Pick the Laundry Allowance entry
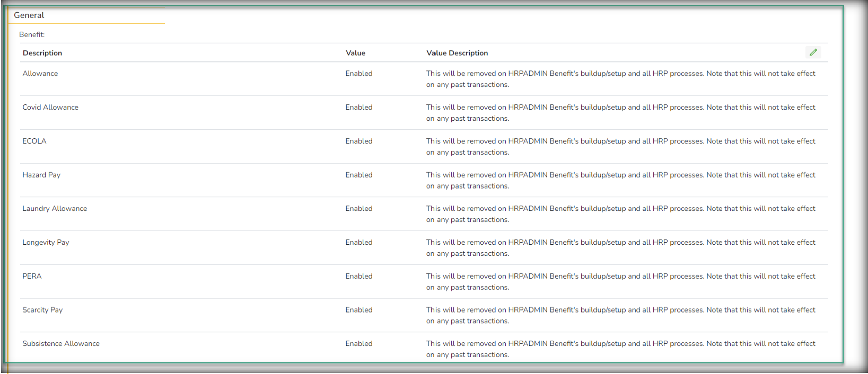This screenshot has width=868, height=374. tap(55, 209)
